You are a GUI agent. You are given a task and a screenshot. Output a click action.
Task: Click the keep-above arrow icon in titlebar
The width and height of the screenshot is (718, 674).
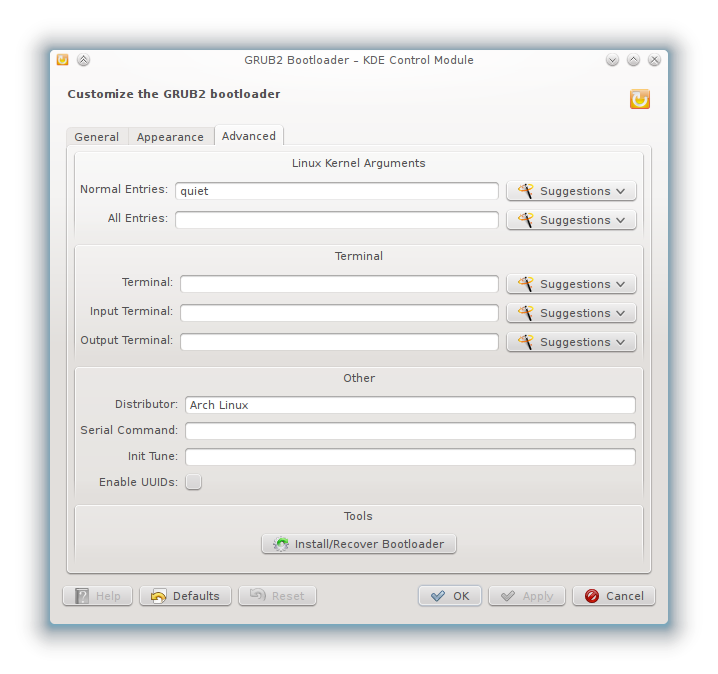pos(83,60)
